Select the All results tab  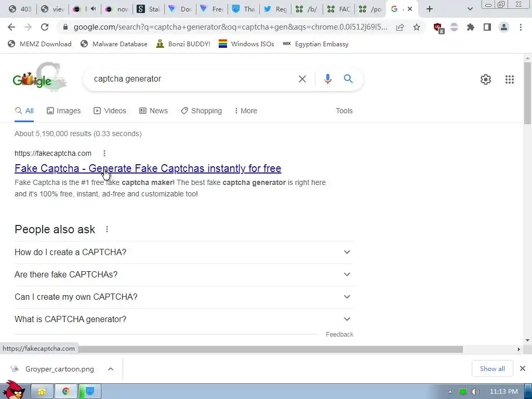[24, 111]
